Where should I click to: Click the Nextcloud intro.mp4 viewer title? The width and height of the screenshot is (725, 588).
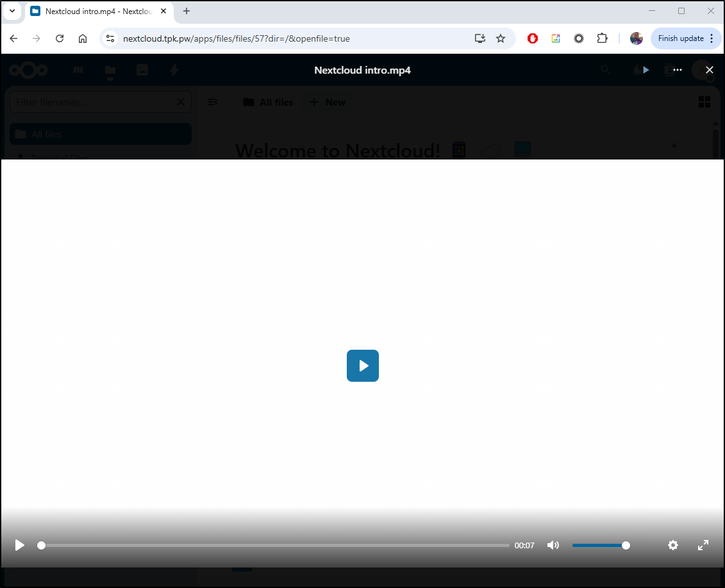point(363,70)
